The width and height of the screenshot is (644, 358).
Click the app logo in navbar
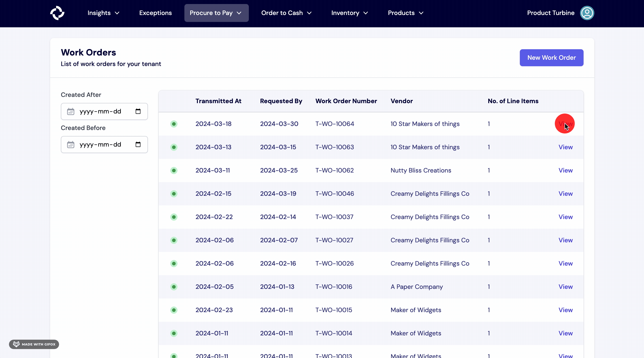coord(57,13)
